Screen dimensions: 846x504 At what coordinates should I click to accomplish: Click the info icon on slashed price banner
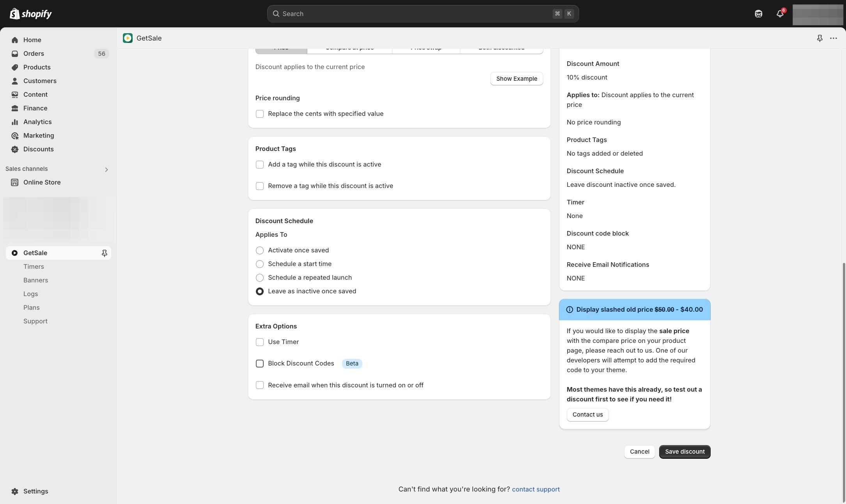tap(569, 309)
